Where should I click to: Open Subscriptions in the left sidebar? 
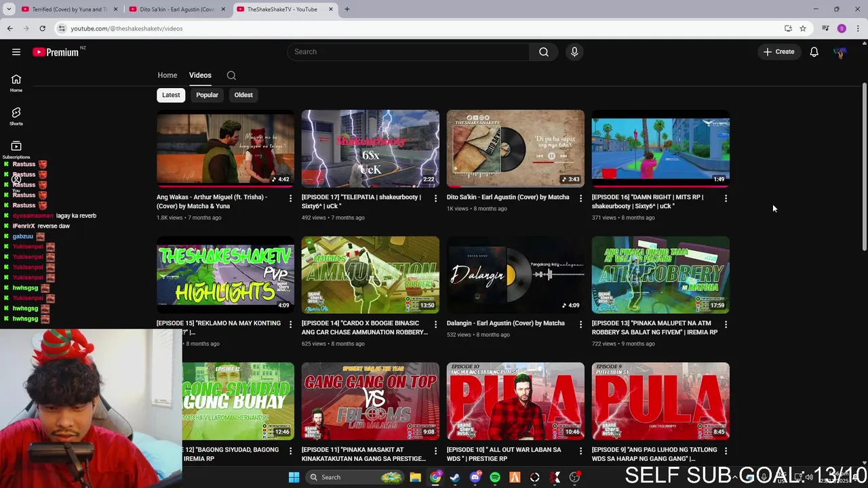tap(16, 150)
